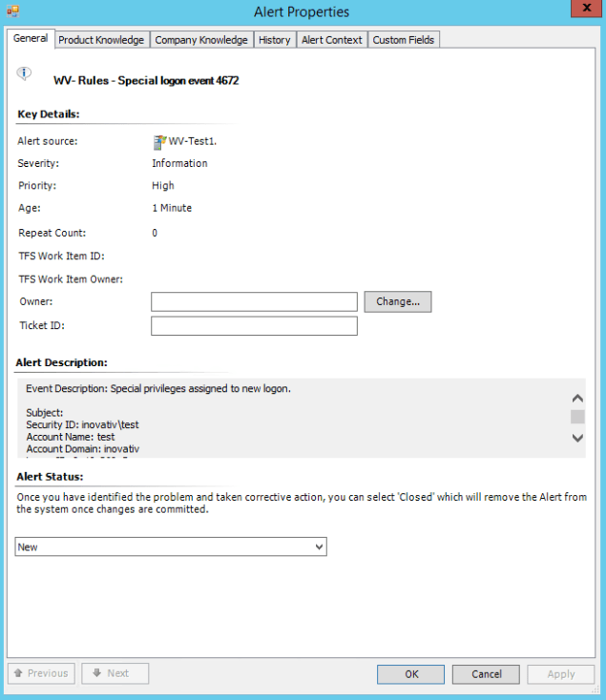The height and width of the screenshot is (700, 606).
Task: View the Alert Context tab
Action: tap(331, 40)
